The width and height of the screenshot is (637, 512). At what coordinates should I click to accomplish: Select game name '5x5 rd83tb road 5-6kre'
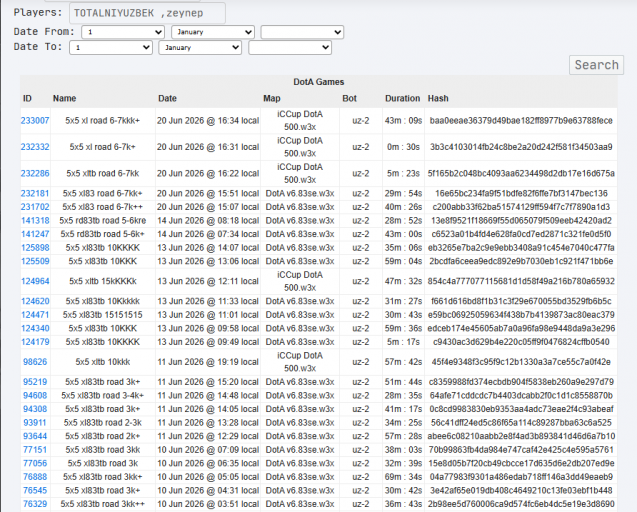pyautogui.click(x=102, y=221)
